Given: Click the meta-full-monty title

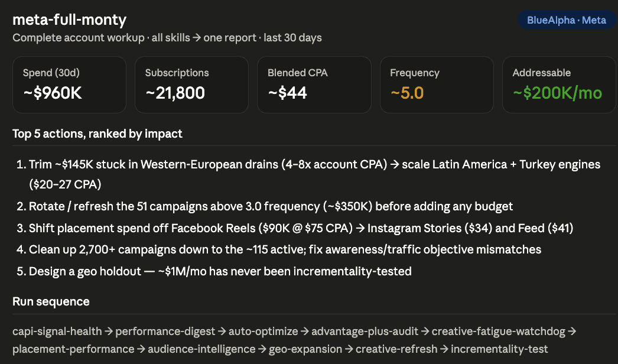Looking at the screenshot, I should 69,19.
